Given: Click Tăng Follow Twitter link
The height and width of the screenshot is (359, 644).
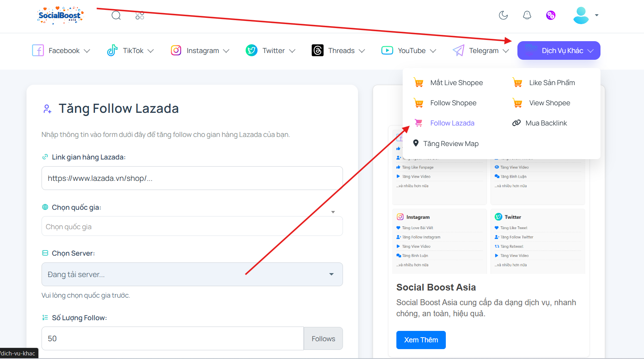Looking at the screenshot, I should pyautogui.click(x=517, y=237).
